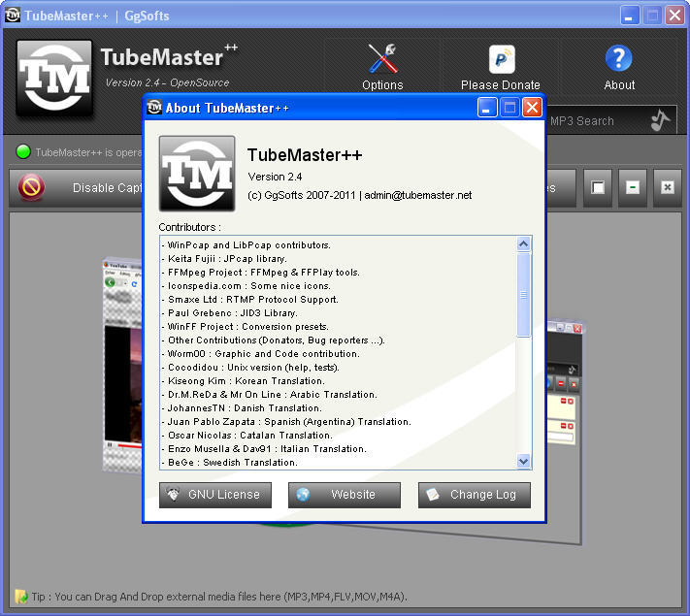Image resolution: width=690 pixels, height=616 pixels.
Task: Open the About question mark icon
Action: click(619, 58)
